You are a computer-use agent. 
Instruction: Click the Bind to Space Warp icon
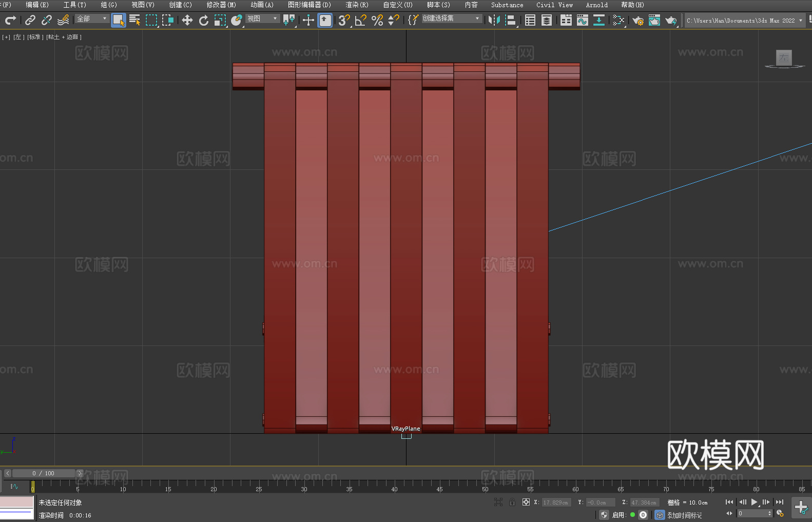point(63,20)
